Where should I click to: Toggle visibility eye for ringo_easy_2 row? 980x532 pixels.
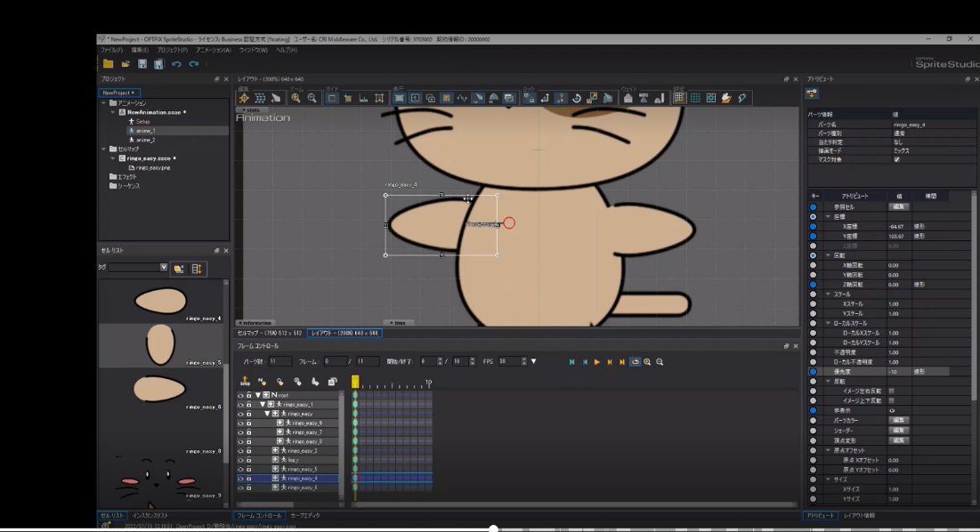coord(240,451)
